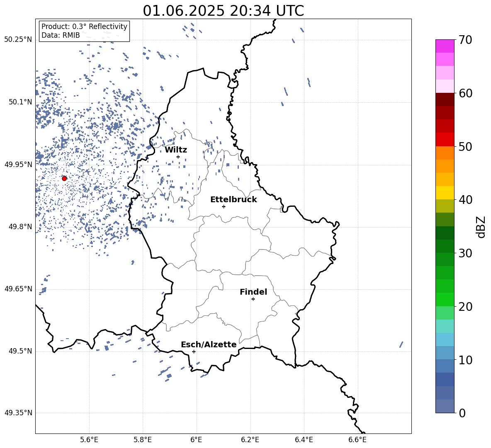Click the bright red colorbar segment at 50
Image resolution: width=491 pixels, height=448 pixels.
(x=445, y=140)
